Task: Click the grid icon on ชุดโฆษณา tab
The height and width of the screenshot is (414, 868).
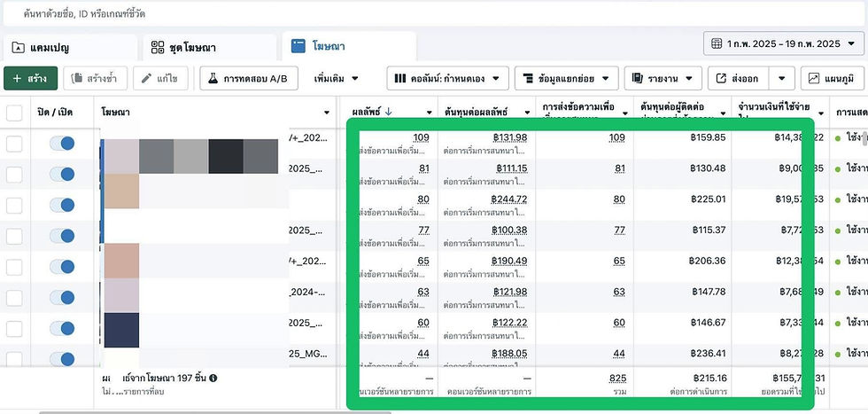Action: (x=158, y=47)
